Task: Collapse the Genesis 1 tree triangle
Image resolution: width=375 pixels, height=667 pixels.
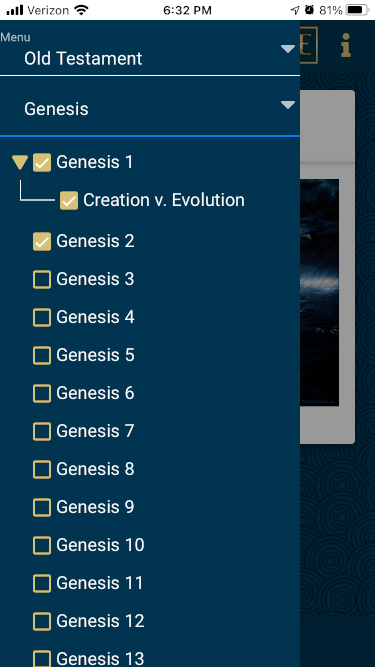Action: click(20, 162)
